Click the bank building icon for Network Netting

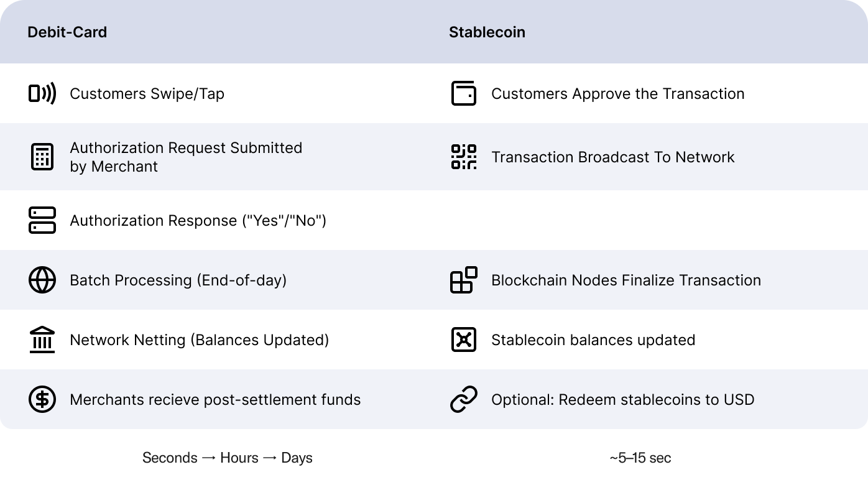point(42,340)
